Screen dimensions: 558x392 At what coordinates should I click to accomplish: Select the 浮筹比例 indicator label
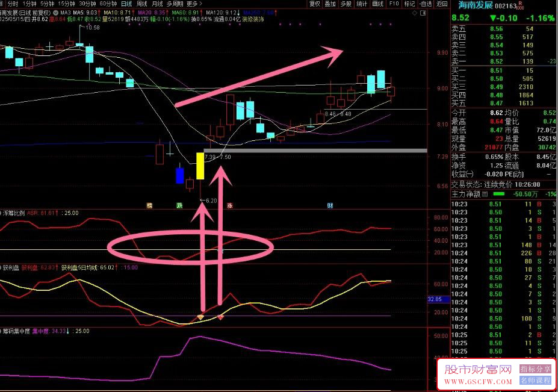(x=13, y=213)
